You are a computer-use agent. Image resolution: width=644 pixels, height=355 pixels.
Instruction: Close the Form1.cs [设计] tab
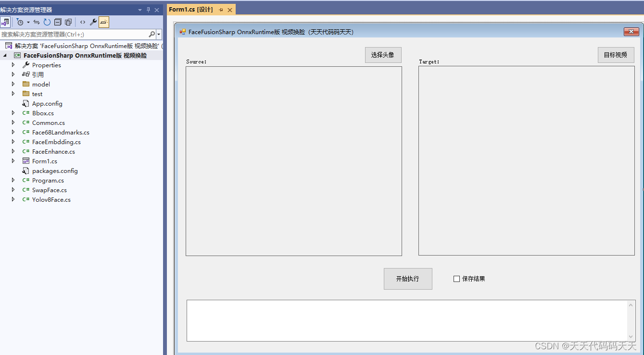[x=230, y=10]
